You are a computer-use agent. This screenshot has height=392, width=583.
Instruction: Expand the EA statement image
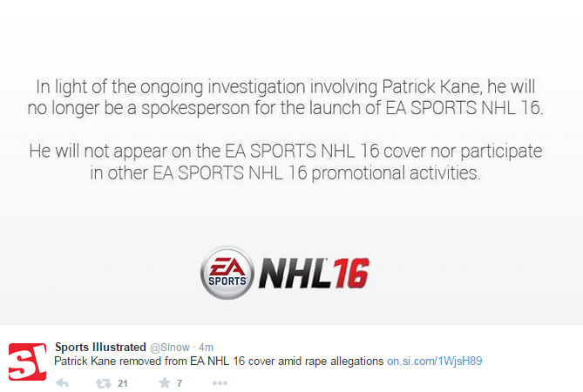click(x=291, y=162)
